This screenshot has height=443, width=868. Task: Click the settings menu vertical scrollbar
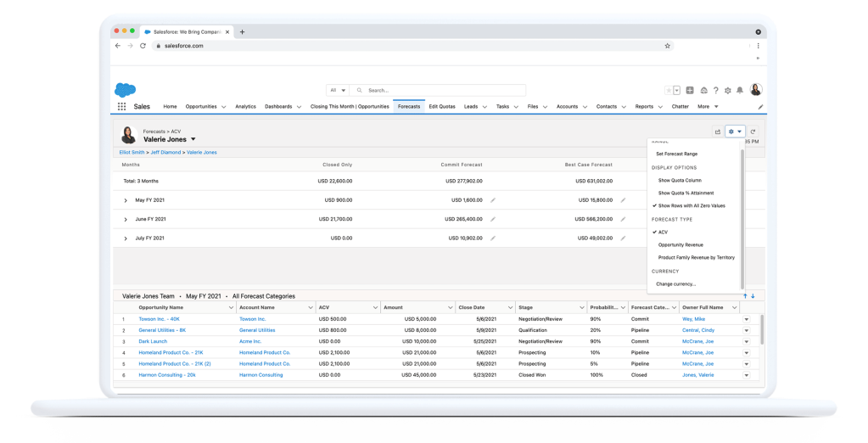point(742,219)
